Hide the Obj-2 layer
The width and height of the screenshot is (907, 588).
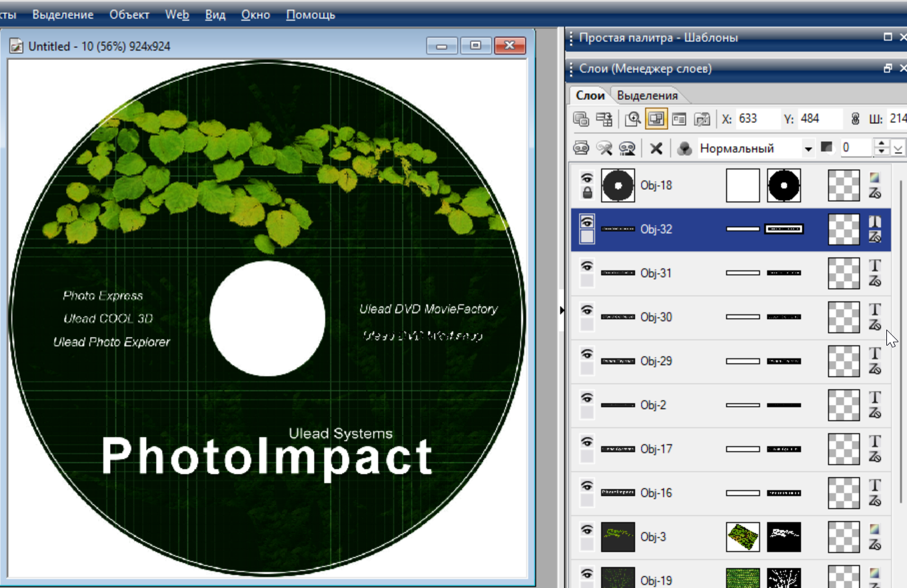point(587,398)
